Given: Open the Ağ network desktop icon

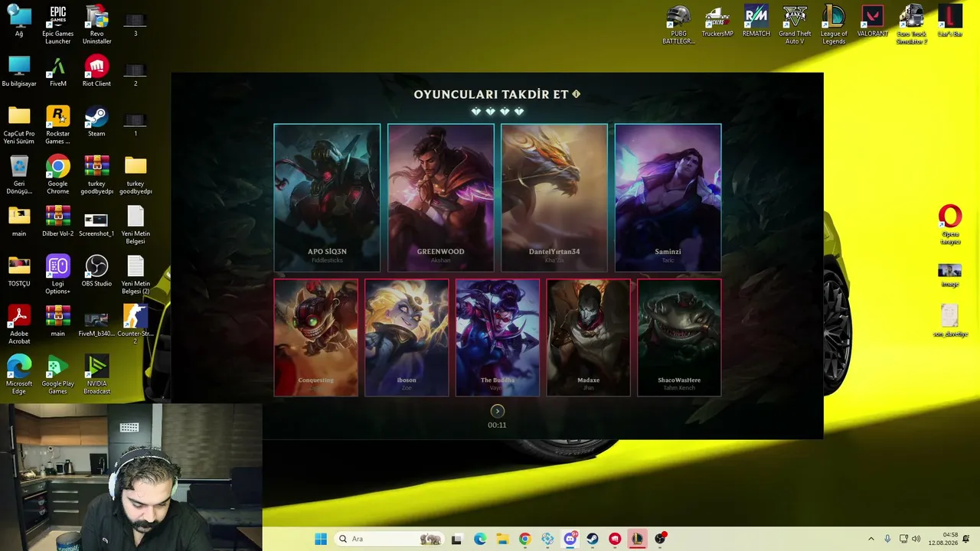Looking at the screenshot, I should click(x=19, y=21).
